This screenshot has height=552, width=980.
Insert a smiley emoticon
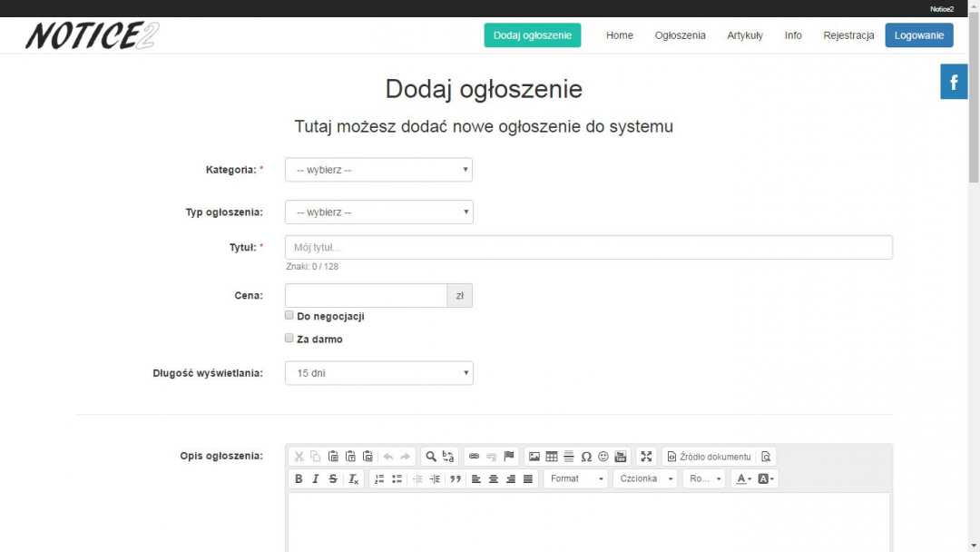(603, 457)
